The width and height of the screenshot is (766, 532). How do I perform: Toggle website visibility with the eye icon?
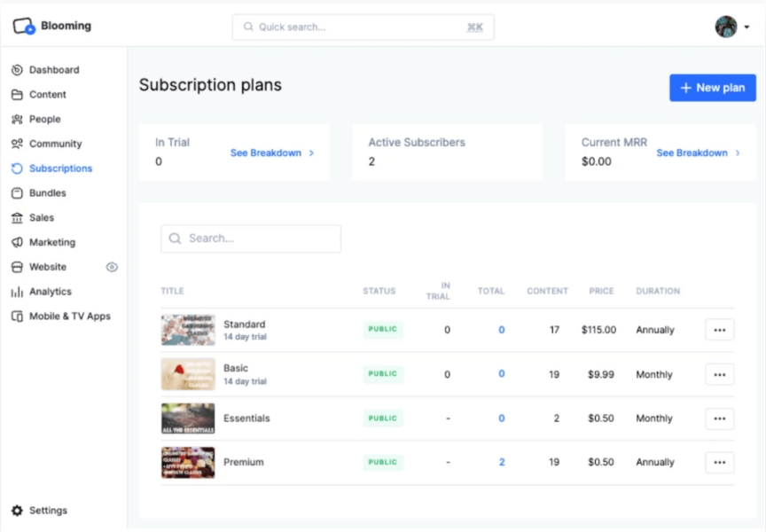112,267
